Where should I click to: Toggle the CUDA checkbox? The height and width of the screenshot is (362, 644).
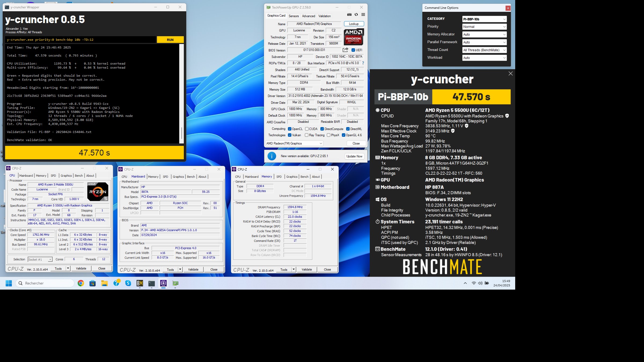[x=307, y=129]
